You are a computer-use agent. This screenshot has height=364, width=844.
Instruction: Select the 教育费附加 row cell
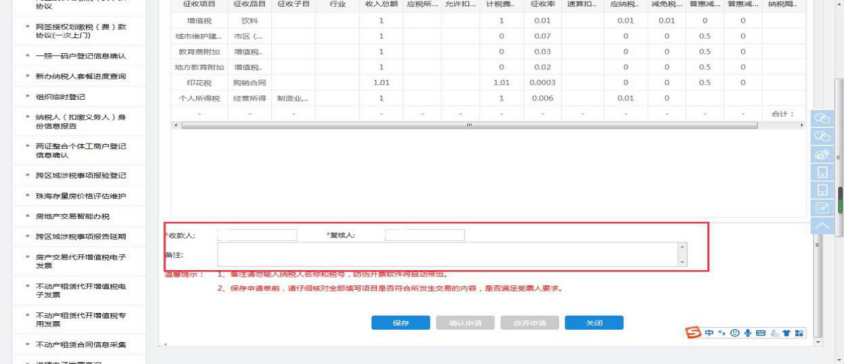(x=199, y=52)
